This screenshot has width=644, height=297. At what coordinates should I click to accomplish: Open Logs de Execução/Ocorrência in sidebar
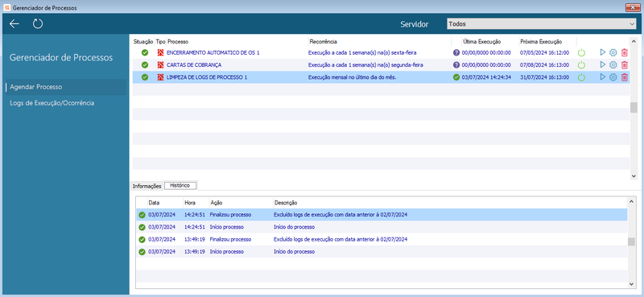click(x=52, y=103)
